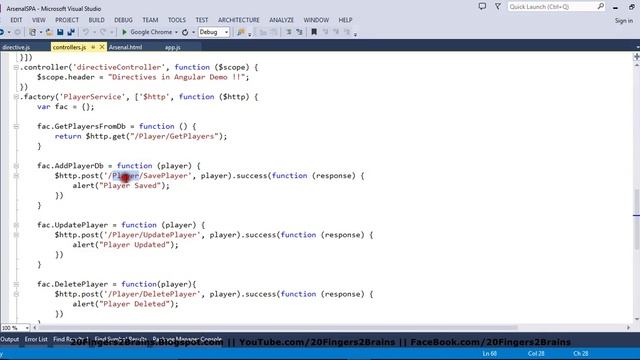
Task: Click the Quick Launch magnifier icon
Action: point(600,7)
